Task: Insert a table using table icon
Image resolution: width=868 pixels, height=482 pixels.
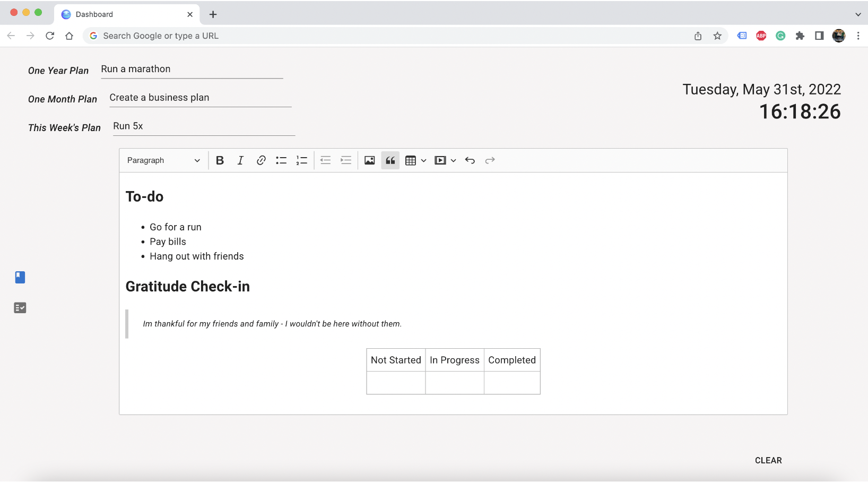Action: click(410, 160)
